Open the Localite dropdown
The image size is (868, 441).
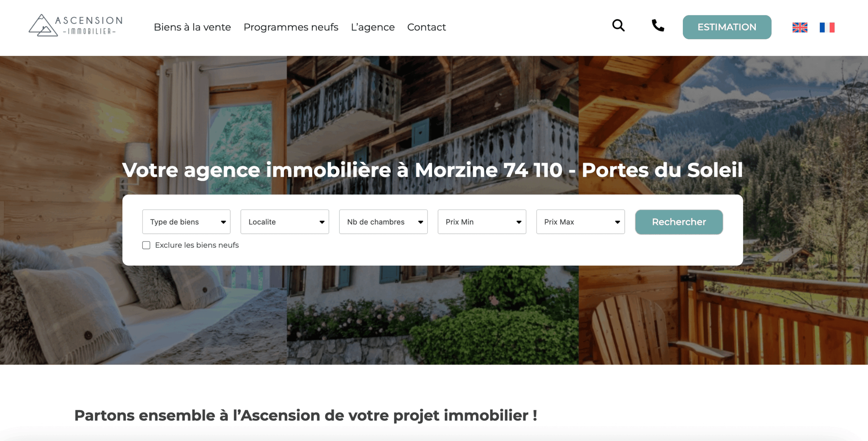pos(285,222)
